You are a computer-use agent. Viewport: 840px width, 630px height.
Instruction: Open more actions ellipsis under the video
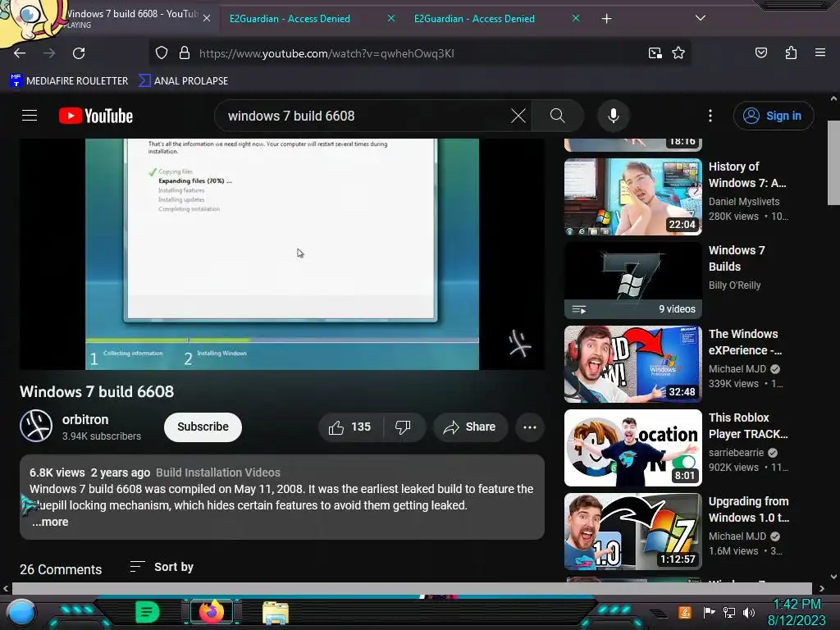[x=530, y=427]
